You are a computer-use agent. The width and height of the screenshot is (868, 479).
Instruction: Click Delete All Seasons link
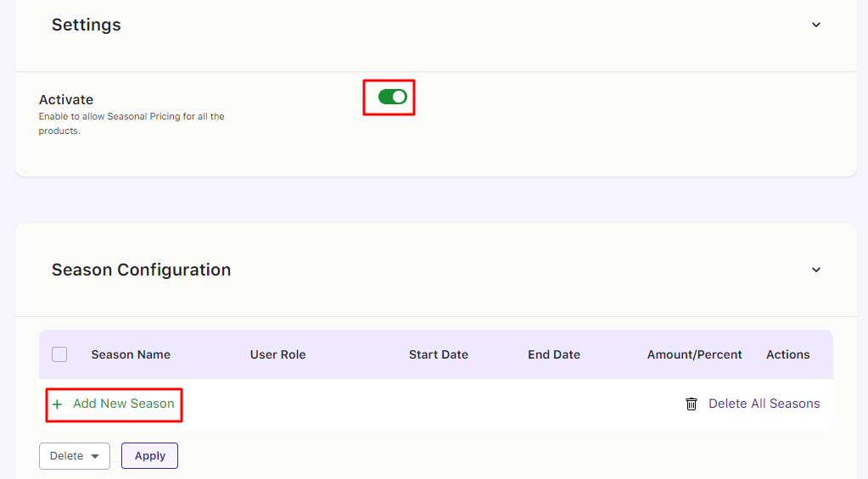[764, 404]
